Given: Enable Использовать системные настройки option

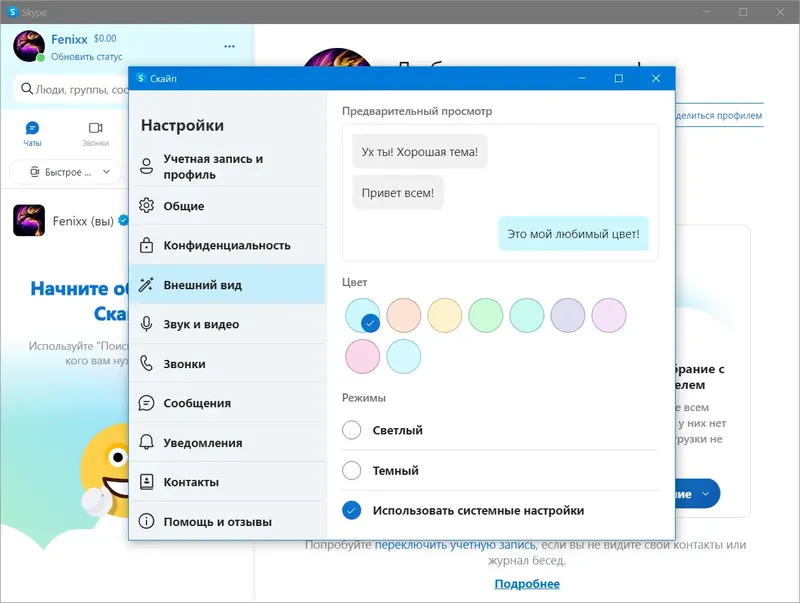Looking at the screenshot, I should [x=351, y=511].
